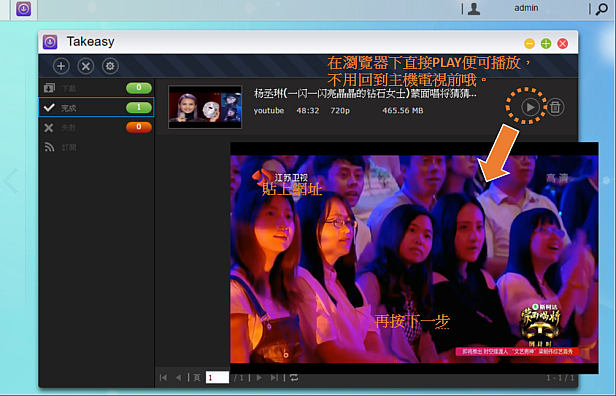This screenshot has width=616, height=396.
Task: Maximize the Takeasy window
Action: pyautogui.click(x=546, y=44)
